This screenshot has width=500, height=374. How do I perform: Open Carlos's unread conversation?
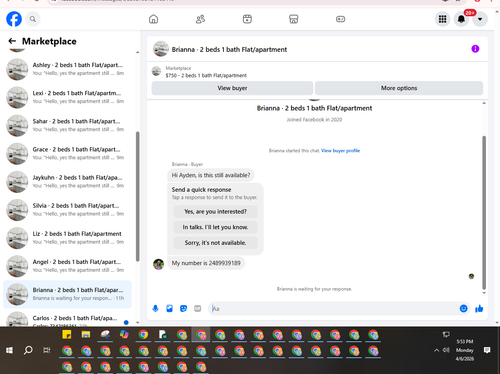pyautogui.click(x=67, y=318)
